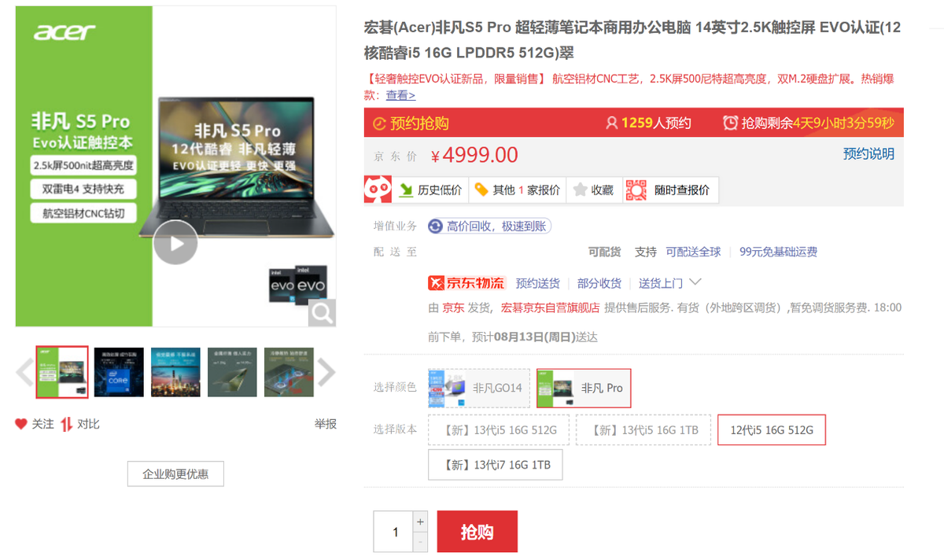Viewport: 944px width, 560px height.
Task: Select the 12代i5 16G 512G version
Action: coord(771,429)
